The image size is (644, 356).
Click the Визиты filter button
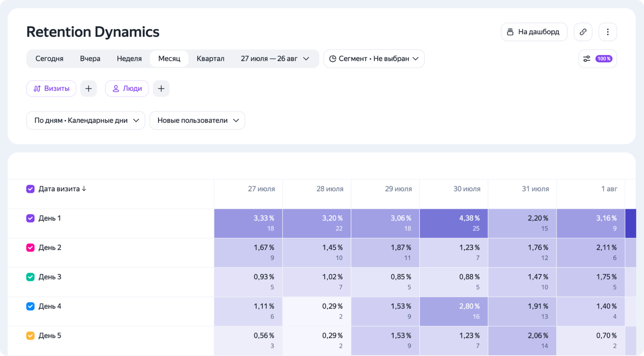click(51, 89)
